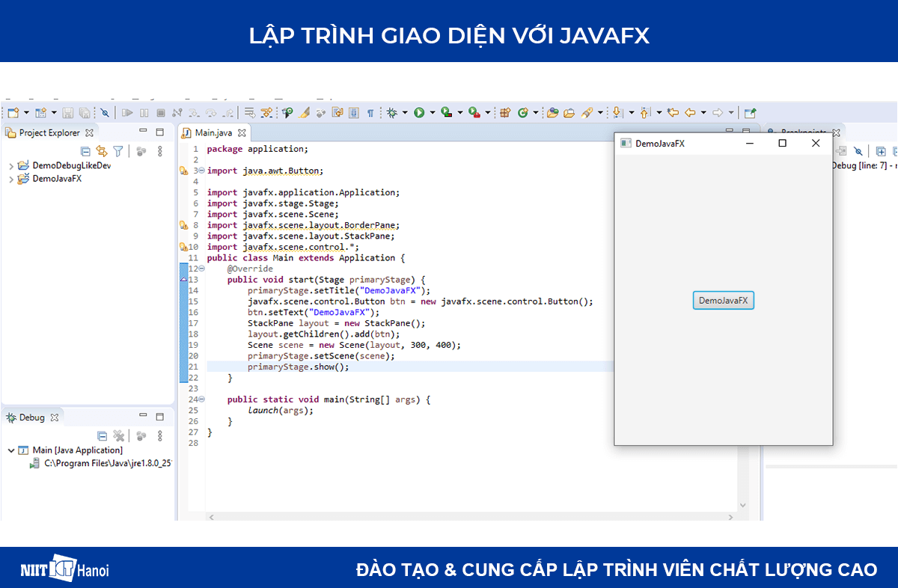Open the Run button dropdown arrow
This screenshot has width=898, height=588.
click(x=432, y=112)
